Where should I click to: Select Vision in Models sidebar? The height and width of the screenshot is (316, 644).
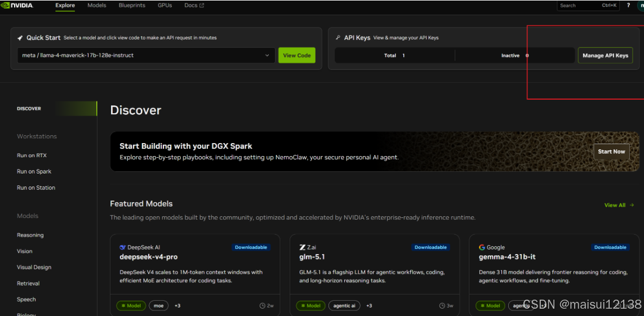25,251
